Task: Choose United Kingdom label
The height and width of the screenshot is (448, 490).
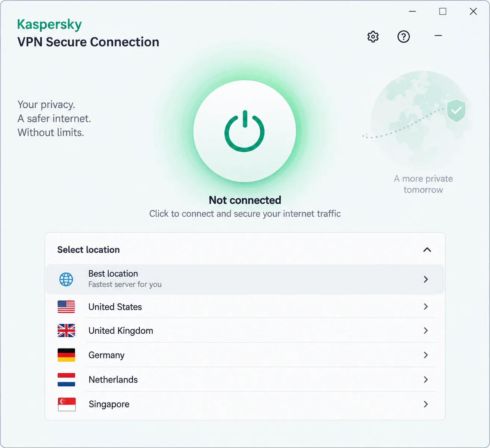Action: 121,331
